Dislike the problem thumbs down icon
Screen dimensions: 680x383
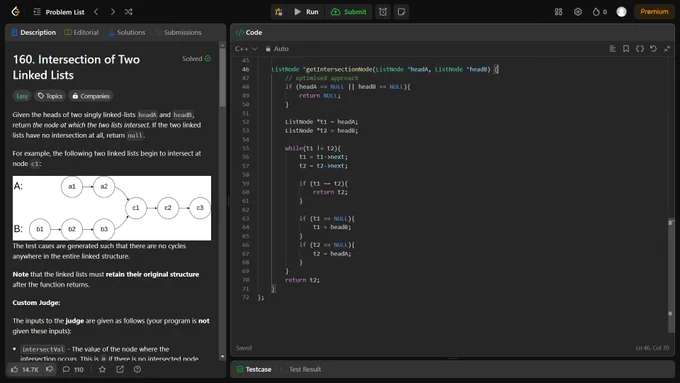coord(49,370)
